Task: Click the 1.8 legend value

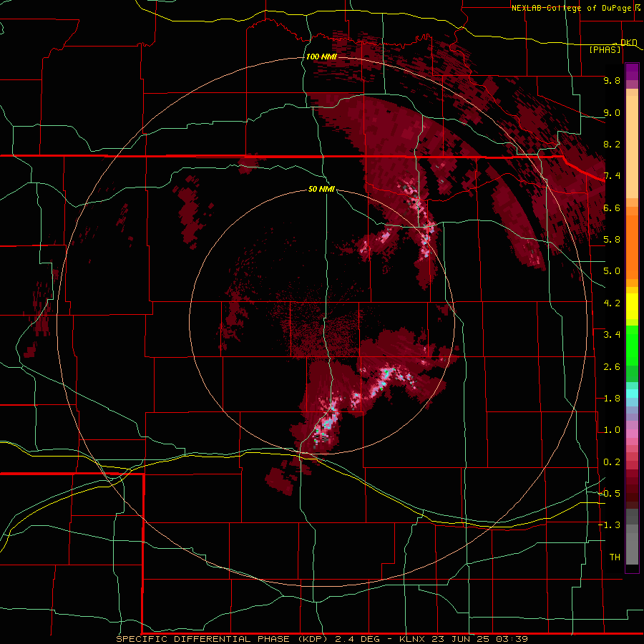Action: coord(612,399)
